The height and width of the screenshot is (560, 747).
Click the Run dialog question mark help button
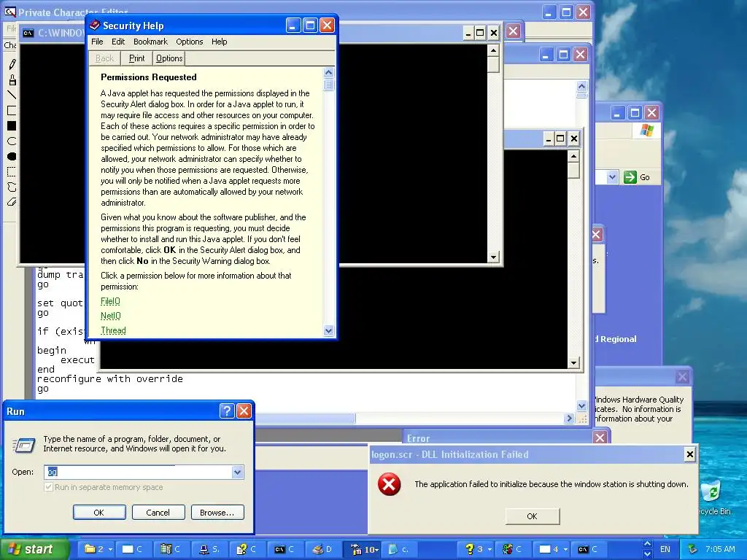[228, 411]
